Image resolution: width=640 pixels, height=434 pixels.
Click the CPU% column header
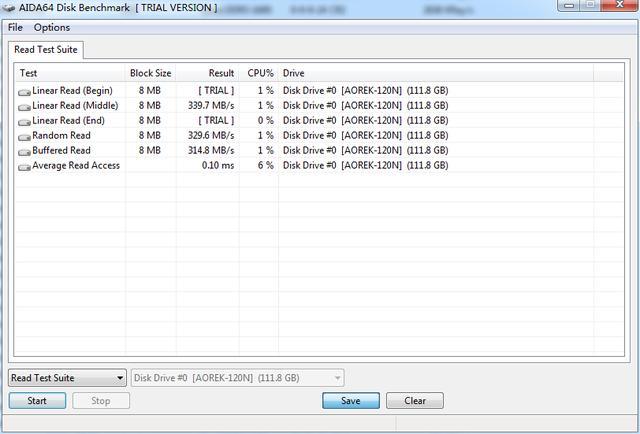click(x=260, y=73)
